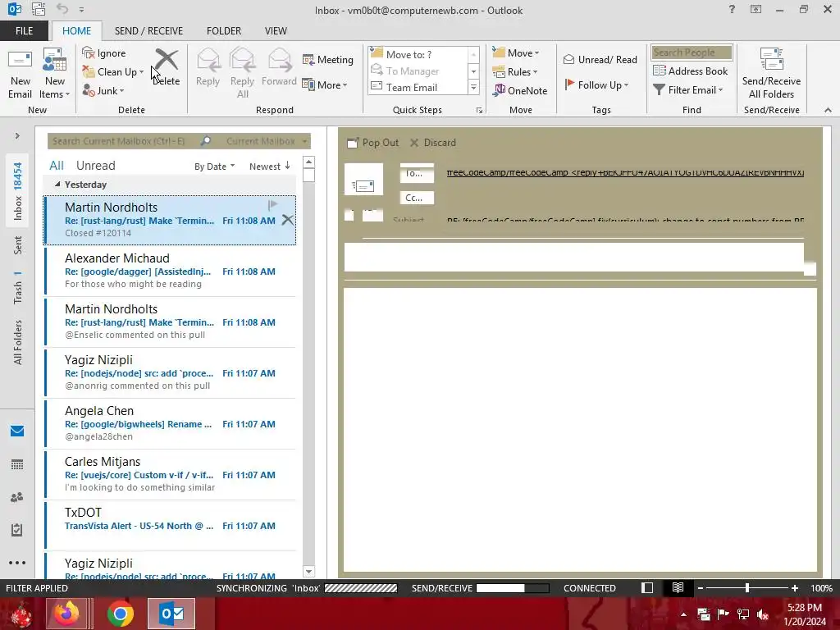Image resolution: width=840 pixels, height=630 pixels.
Task: Open the Filter Email menu
Action: click(688, 90)
